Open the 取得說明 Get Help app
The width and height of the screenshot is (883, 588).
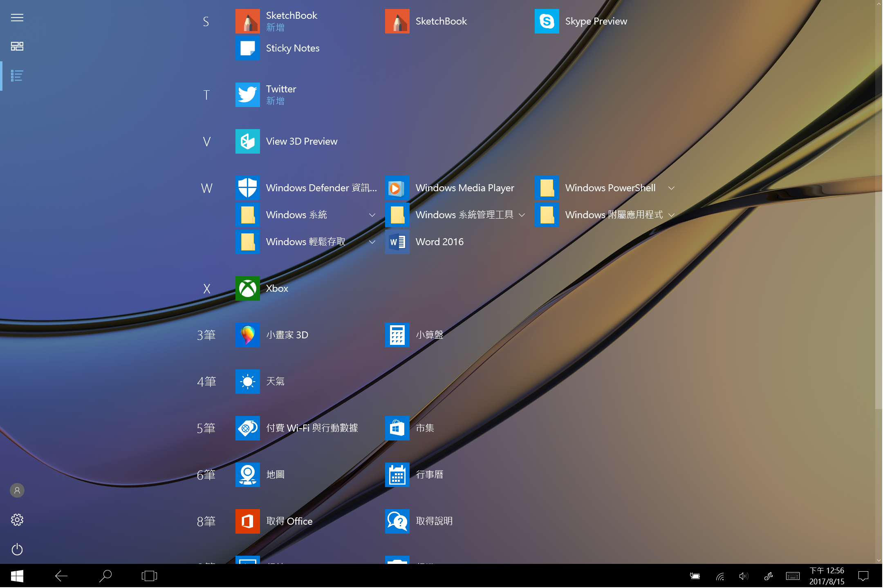[x=455, y=521]
